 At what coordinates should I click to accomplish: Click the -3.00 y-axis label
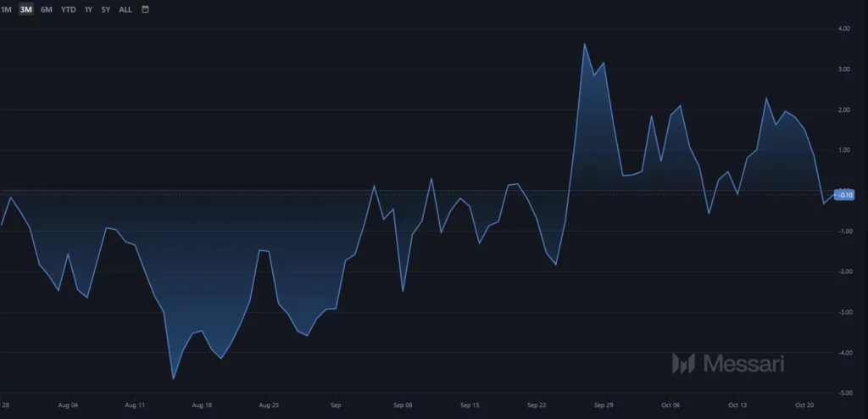(844, 312)
